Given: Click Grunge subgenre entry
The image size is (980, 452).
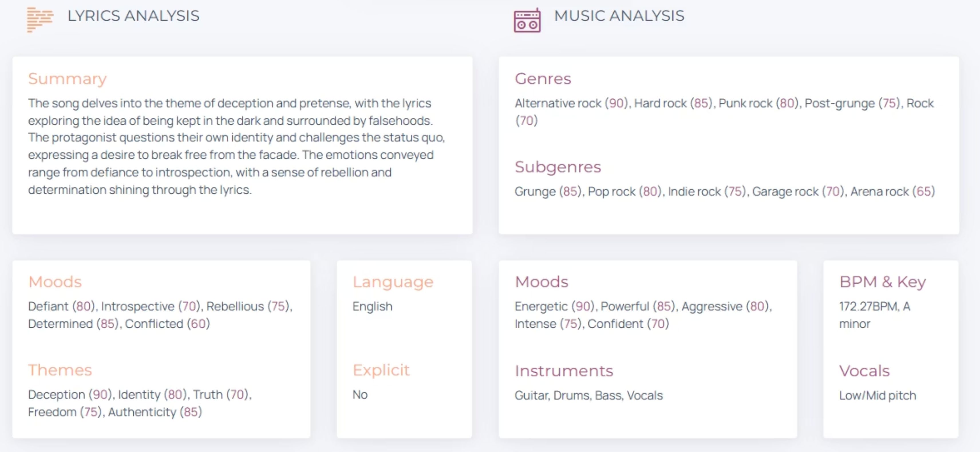Looking at the screenshot, I should (x=535, y=191).
